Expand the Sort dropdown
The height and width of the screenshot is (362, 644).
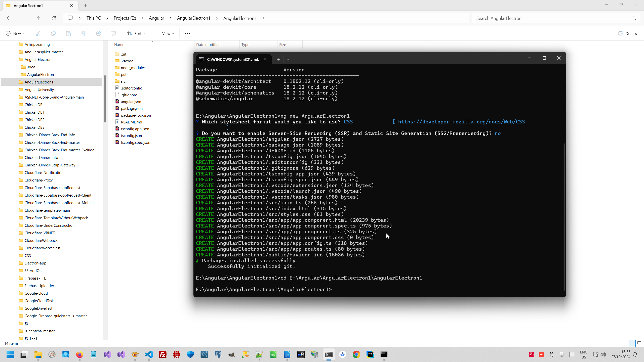click(x=136, y=33)
